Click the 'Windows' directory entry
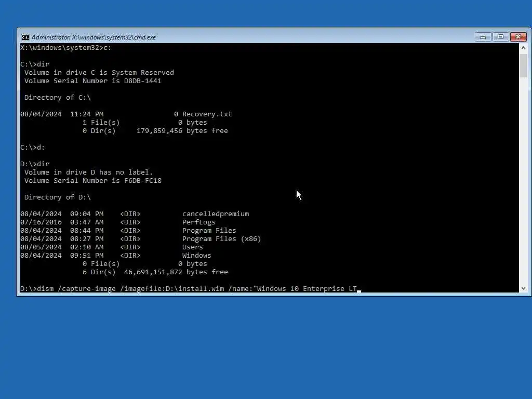The height and width of the screenshot is (399, 532). 196,256
